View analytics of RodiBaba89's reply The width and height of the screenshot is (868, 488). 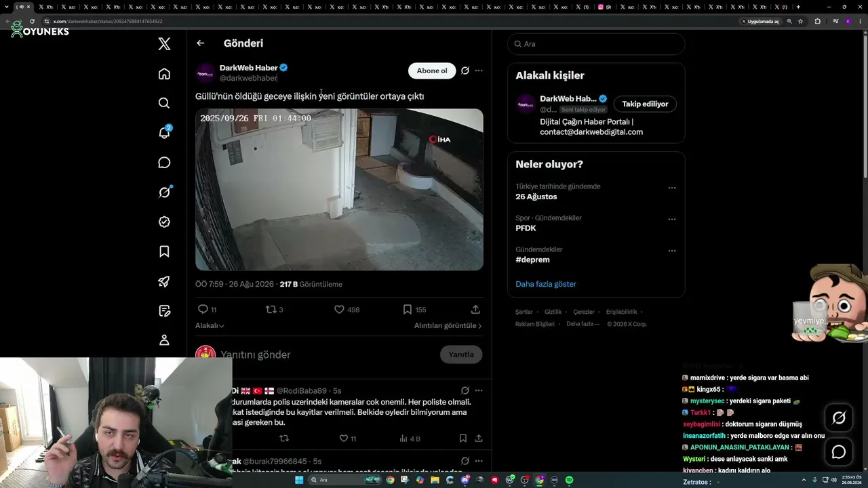tap(408, 439)
